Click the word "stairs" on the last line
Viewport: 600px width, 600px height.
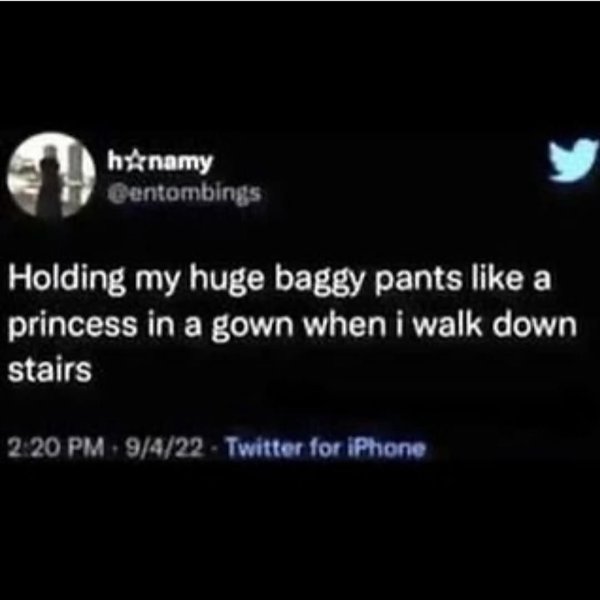50,370
